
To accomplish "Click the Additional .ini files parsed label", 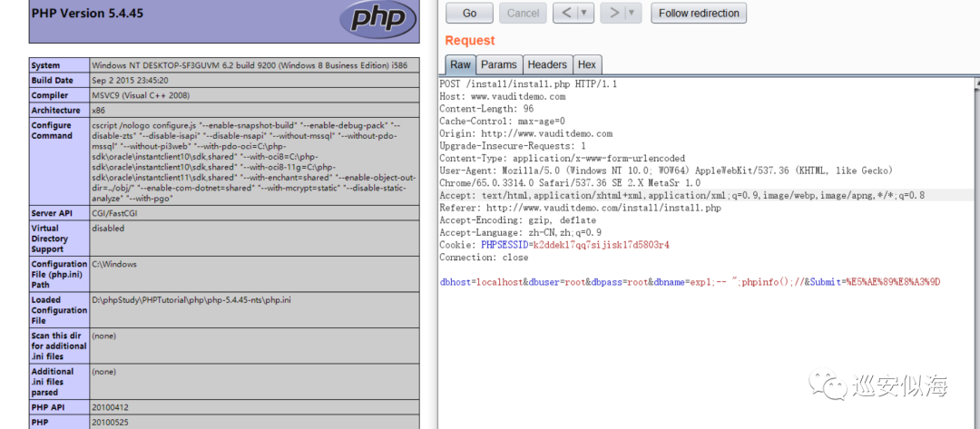I will pos(53,382).
